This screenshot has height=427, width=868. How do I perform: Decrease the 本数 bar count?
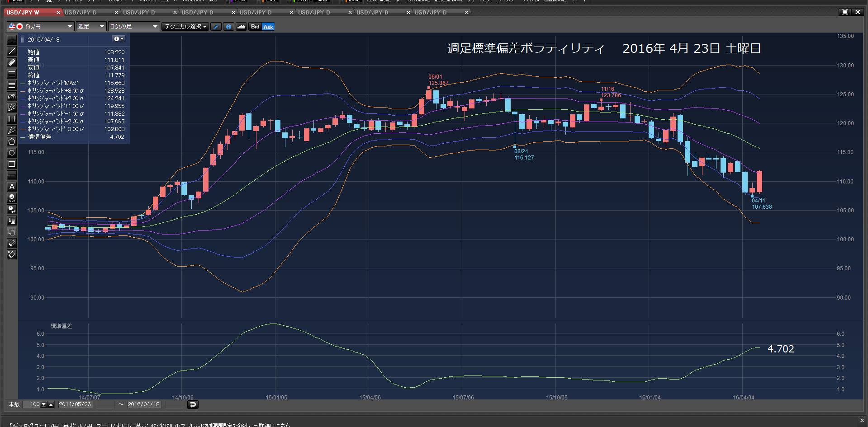pyautogui.click(x=44, y=404)
